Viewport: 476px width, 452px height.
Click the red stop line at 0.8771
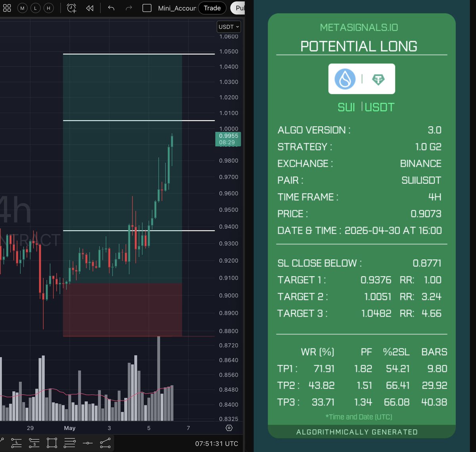tap(139, 337)
